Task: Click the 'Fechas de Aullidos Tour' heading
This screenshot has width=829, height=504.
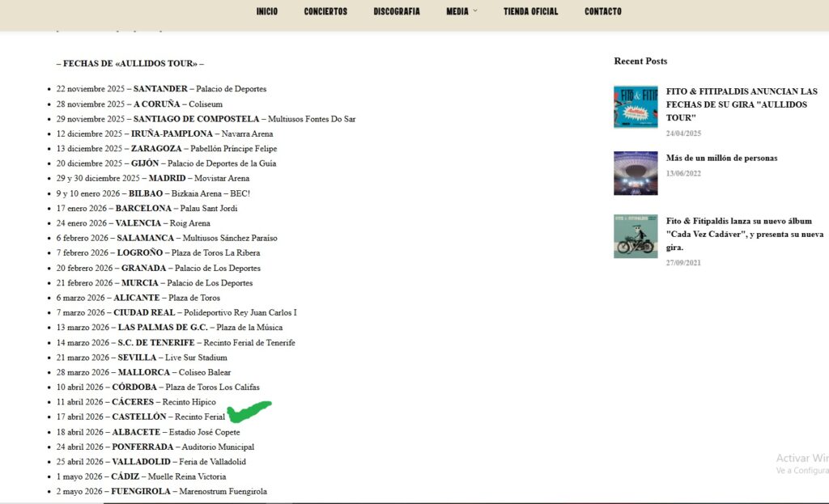Action: point(130,63)
